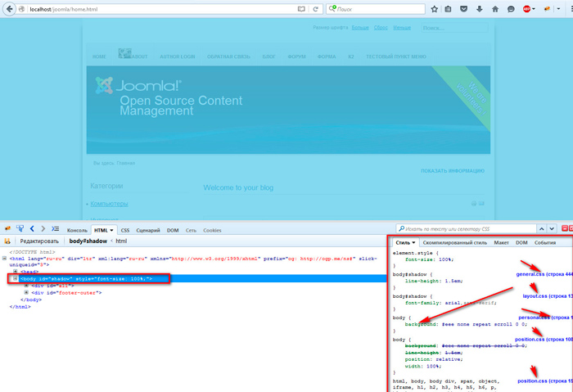573x392 pixels.
Task: Switch to the Cookies tab
Action: click(x=212, y=231)
